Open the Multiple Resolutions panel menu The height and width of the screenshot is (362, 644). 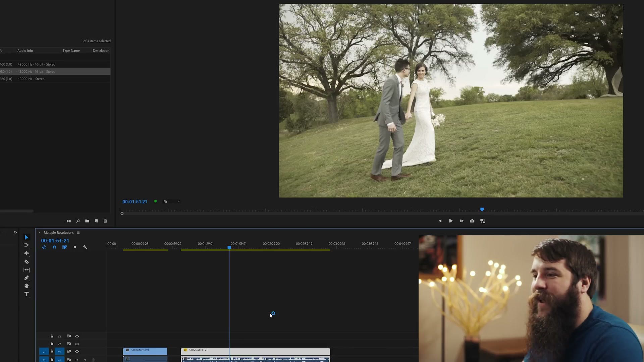pyautogui.click(x=78, y=233)
